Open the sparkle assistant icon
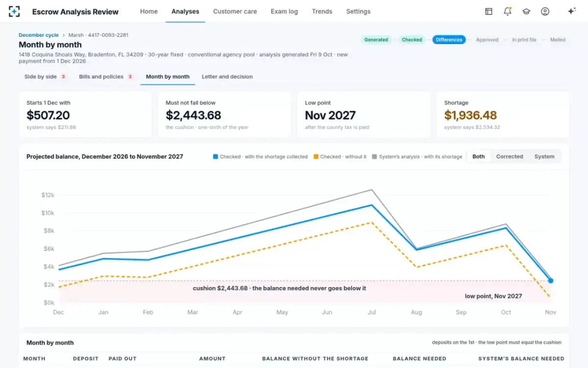 click(x=571, y=11)
